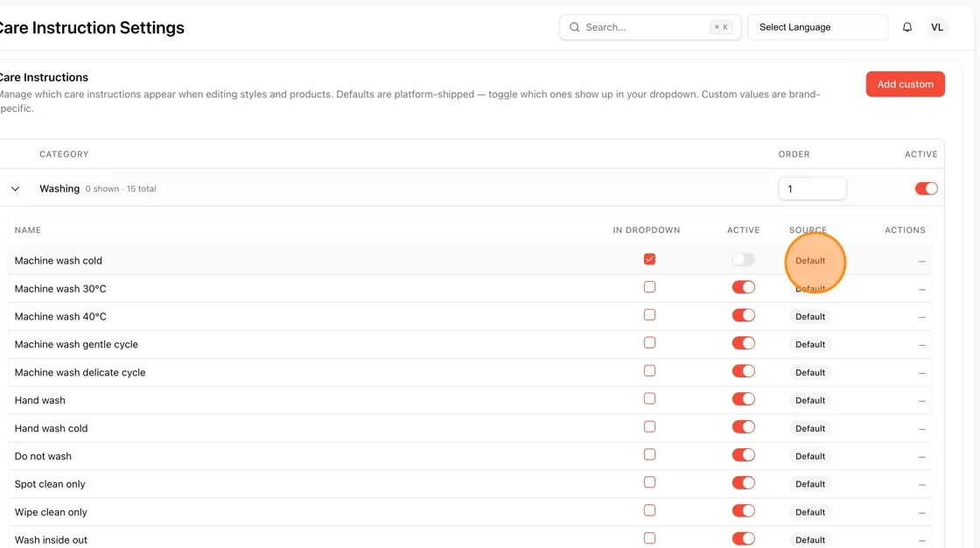Click the Hand wash row name

coord(40,400)
